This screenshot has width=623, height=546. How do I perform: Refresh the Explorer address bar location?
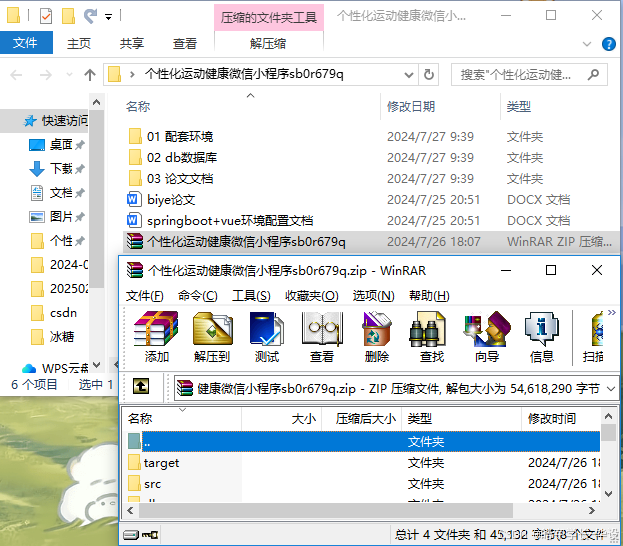point(428,75)
